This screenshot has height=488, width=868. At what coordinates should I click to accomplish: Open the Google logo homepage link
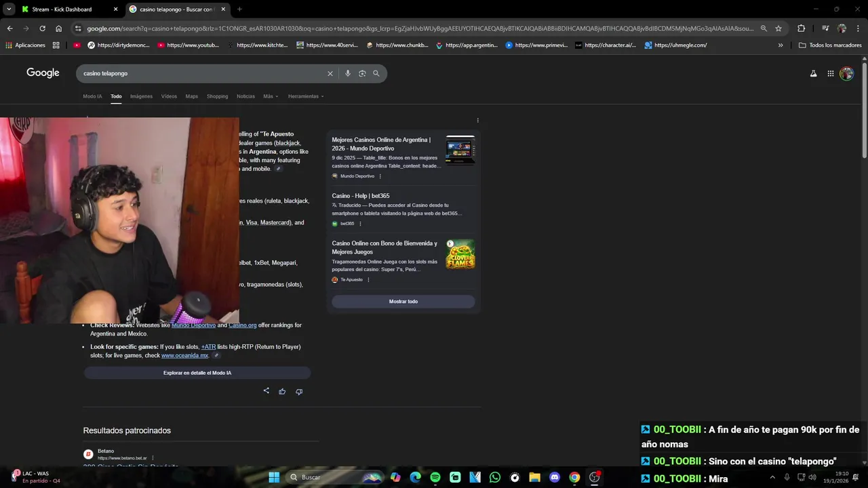tap(43, 73)
